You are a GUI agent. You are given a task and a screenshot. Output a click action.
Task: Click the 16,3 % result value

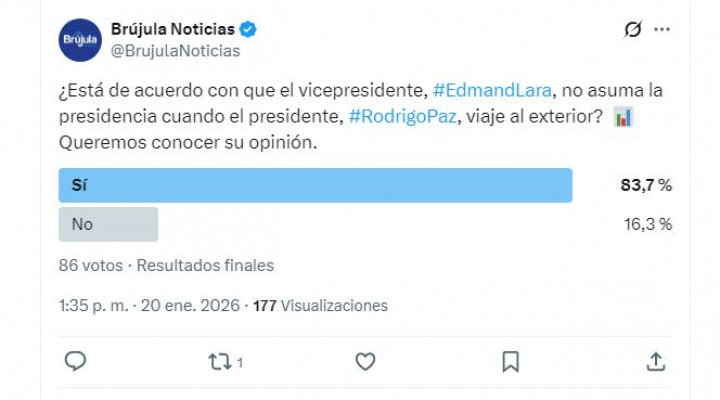coord(646,224)
